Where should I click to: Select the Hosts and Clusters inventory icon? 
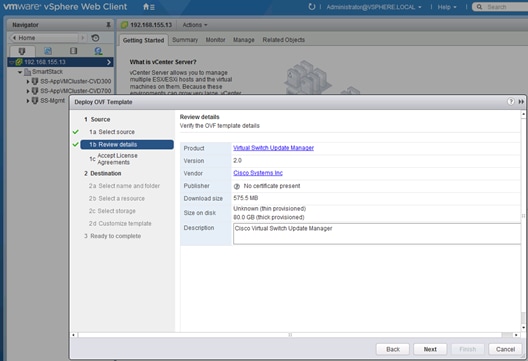pyautogui.click(x=22, y=51)
